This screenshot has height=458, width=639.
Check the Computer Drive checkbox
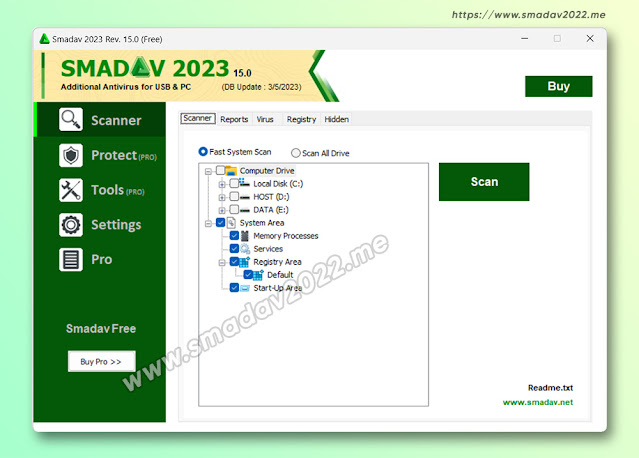pos(220,170)
